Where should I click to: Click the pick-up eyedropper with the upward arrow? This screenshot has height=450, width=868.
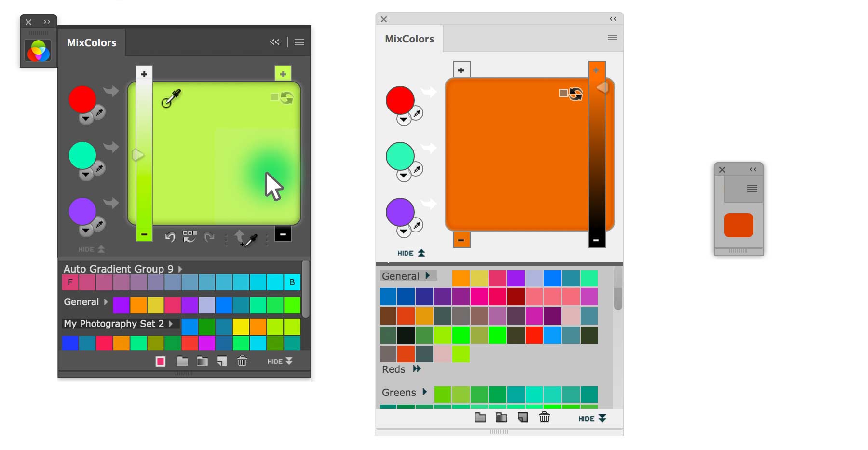[x=245, y=237]
